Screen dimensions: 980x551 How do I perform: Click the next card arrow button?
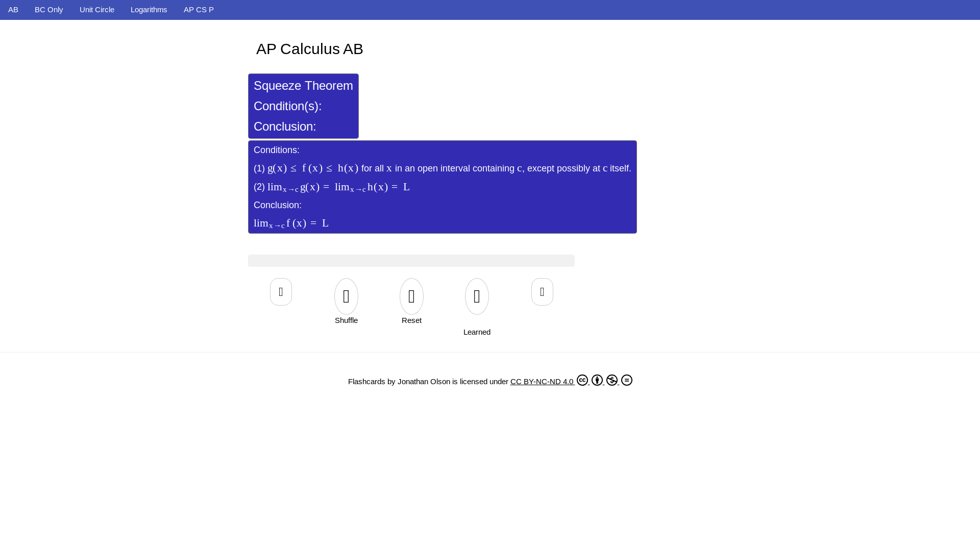pos(542,292)
